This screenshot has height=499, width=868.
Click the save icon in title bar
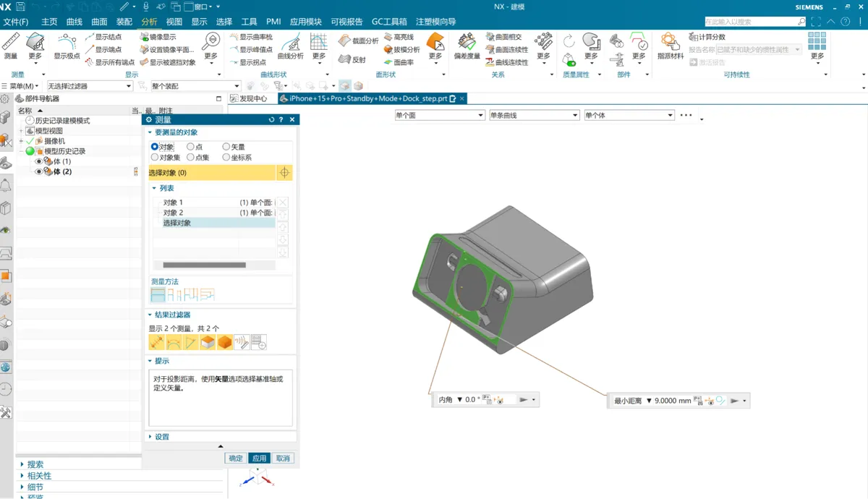[x=20, y=7]
